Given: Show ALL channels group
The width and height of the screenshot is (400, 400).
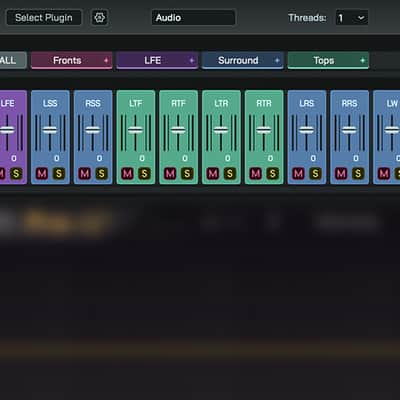Looking at the screenshot, I should 13,60.
